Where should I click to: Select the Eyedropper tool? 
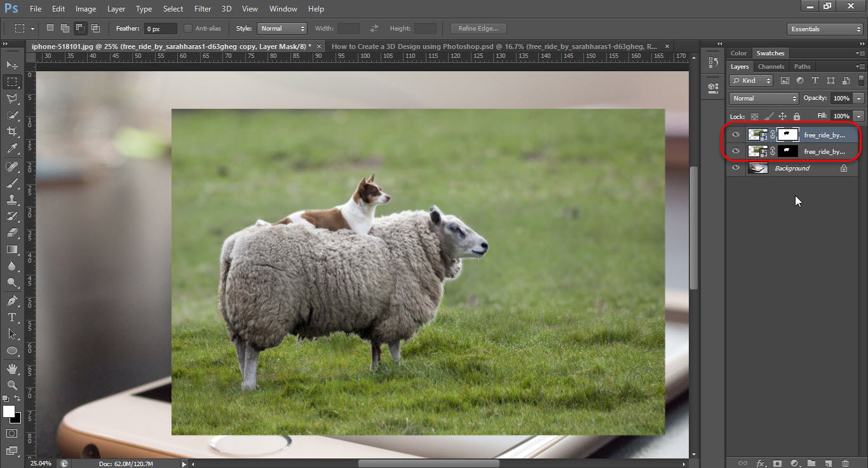[12, 149]
